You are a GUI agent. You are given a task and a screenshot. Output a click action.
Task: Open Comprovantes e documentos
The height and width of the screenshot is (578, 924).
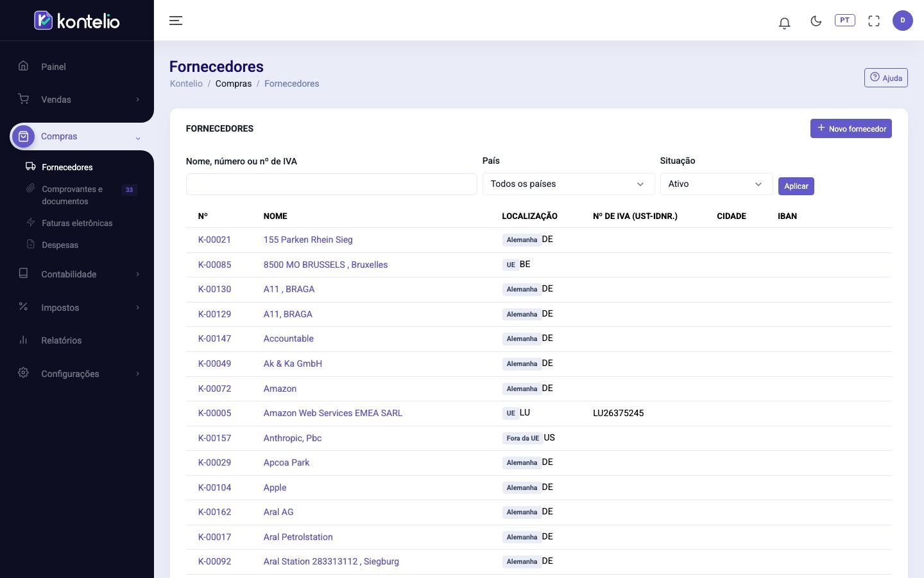click(x=72, y=195)
